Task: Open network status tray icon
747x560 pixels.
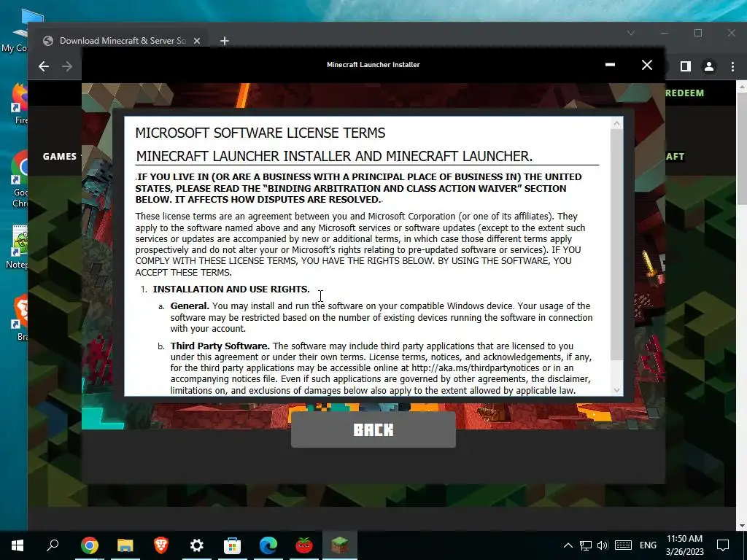Action: click(586, 545)
